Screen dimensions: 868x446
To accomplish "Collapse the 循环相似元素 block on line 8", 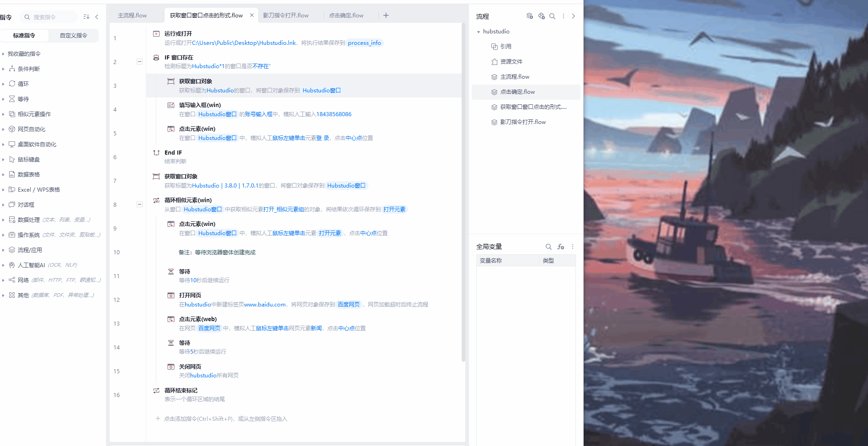I will (x=139, y=204).
